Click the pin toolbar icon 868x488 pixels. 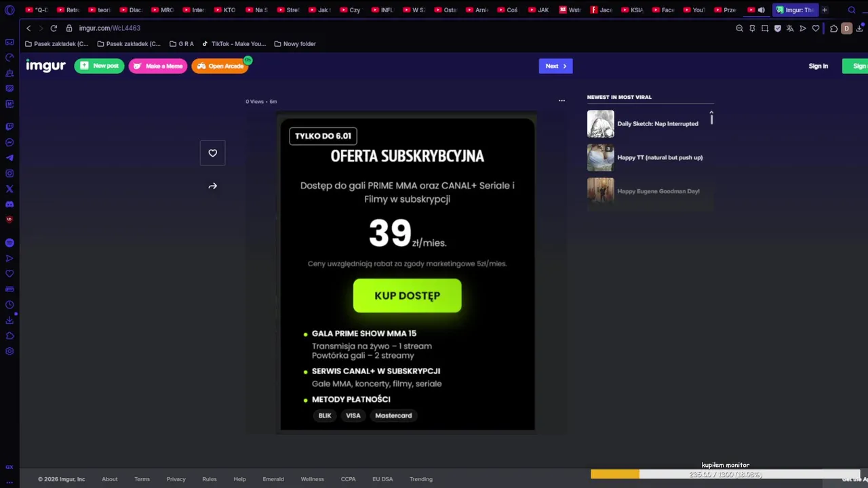pos(752,28)
